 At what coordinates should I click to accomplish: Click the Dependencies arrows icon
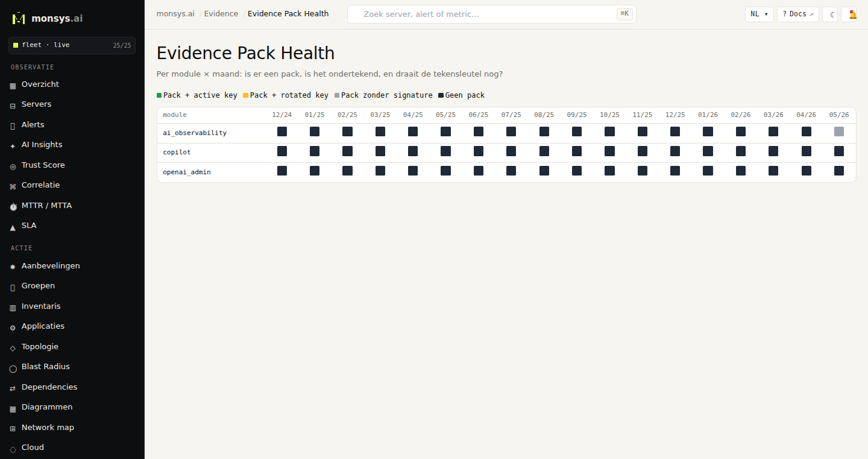pyautogui.click(x=13, y=388)
